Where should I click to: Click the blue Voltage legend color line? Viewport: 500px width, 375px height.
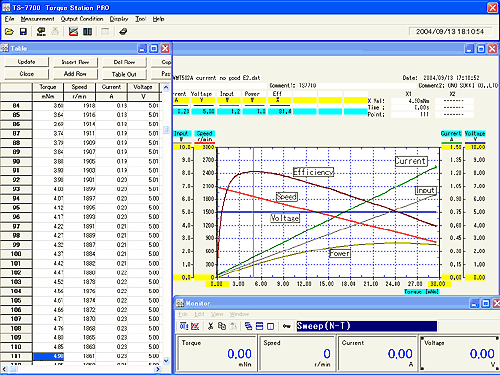click(475, 143)
